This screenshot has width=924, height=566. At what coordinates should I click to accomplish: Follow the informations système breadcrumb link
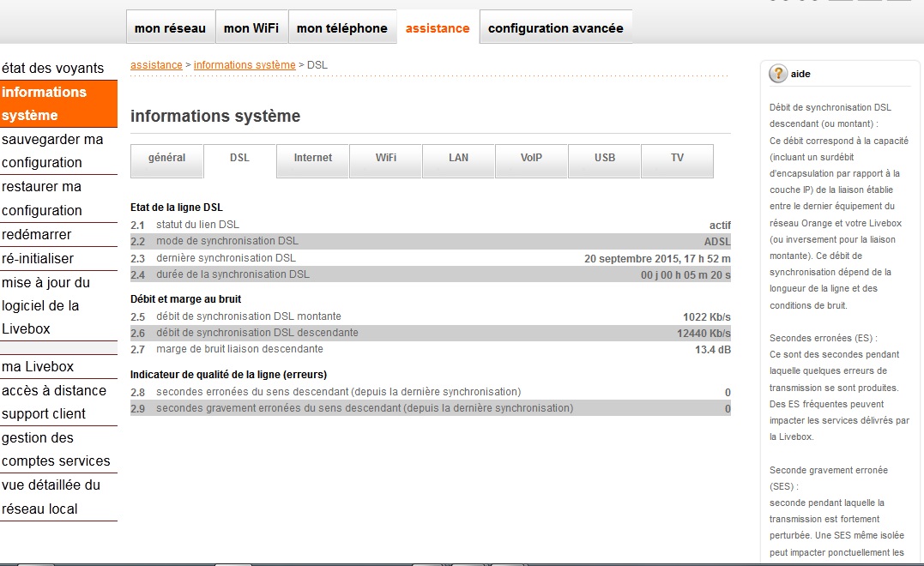245,65
